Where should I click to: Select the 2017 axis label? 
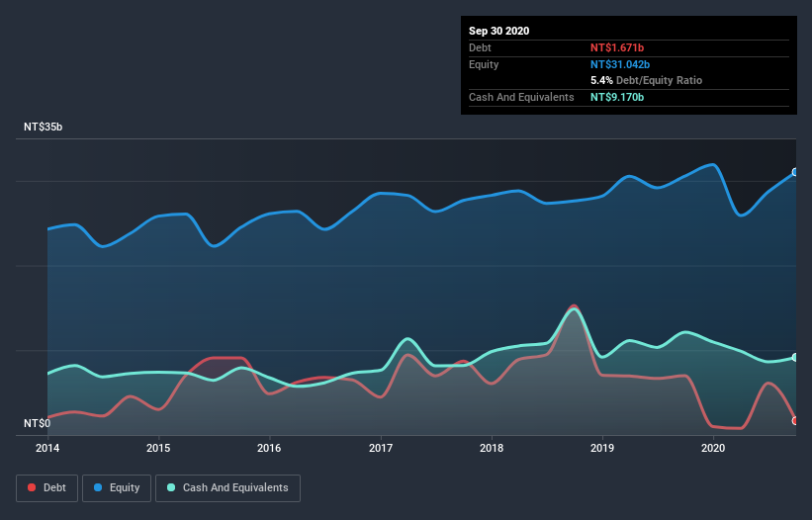pyautogui.click(x=381, y=448)
